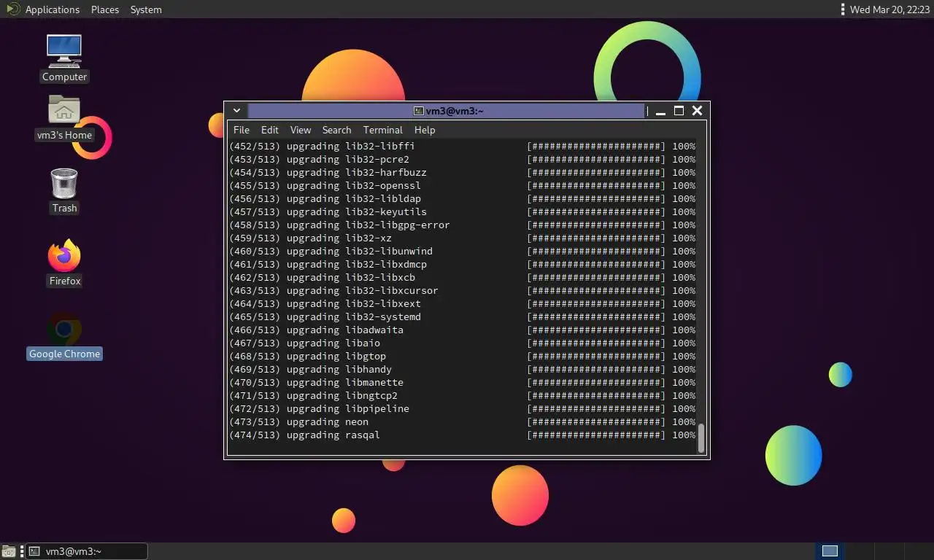
Task: Click the line upgrading lib32-keyutils
Action: point(462,211)
